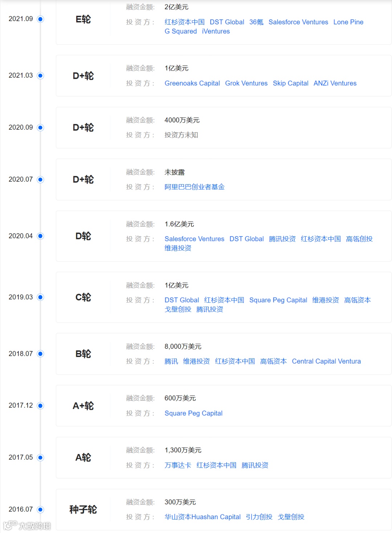This screenshot has width=392, height=533.
Task: Select the 4000万美元 funding amount
Action: (182, 120)
